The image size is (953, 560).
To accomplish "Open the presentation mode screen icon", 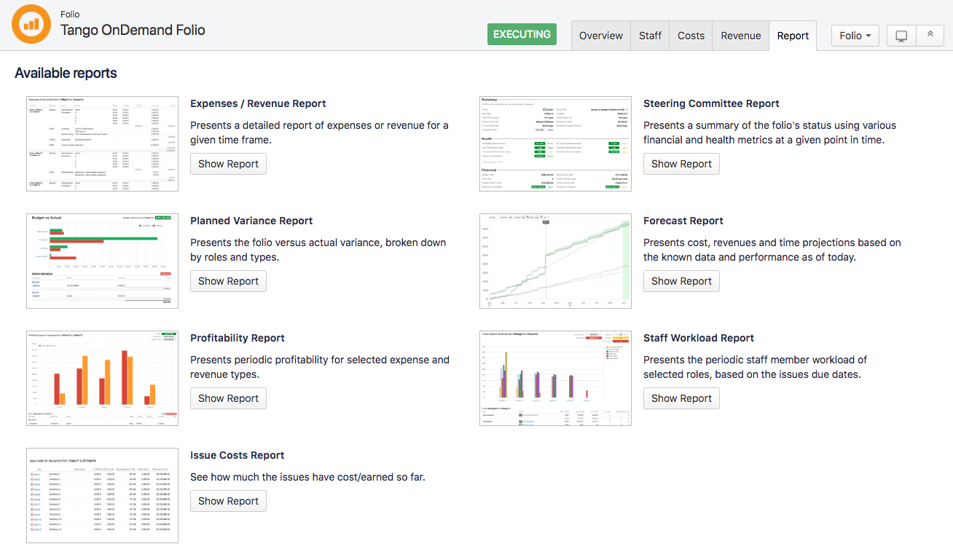I will pyautogui.click(x=901, y=36).
